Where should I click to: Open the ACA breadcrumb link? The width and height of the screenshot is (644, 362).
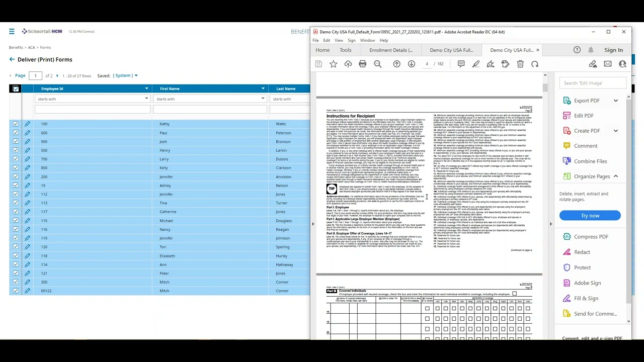point(31,47)
